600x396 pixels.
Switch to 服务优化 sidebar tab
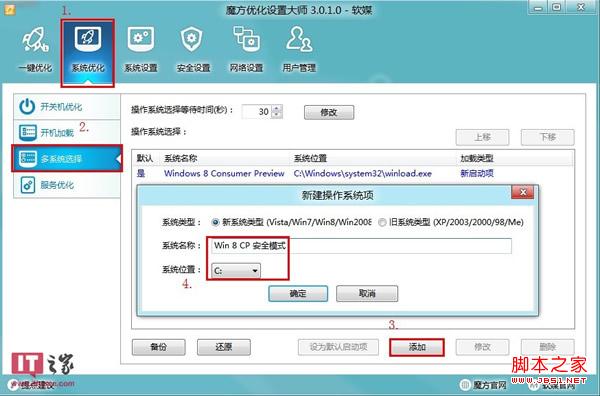click(x=67, y=185)
